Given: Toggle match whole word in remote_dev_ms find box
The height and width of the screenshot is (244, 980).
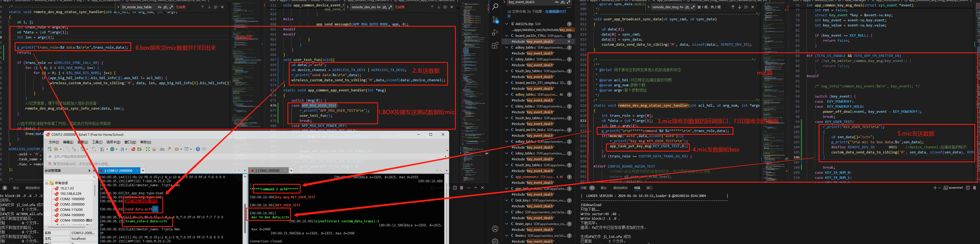Looking at the screenshot, I should (384, 7).
